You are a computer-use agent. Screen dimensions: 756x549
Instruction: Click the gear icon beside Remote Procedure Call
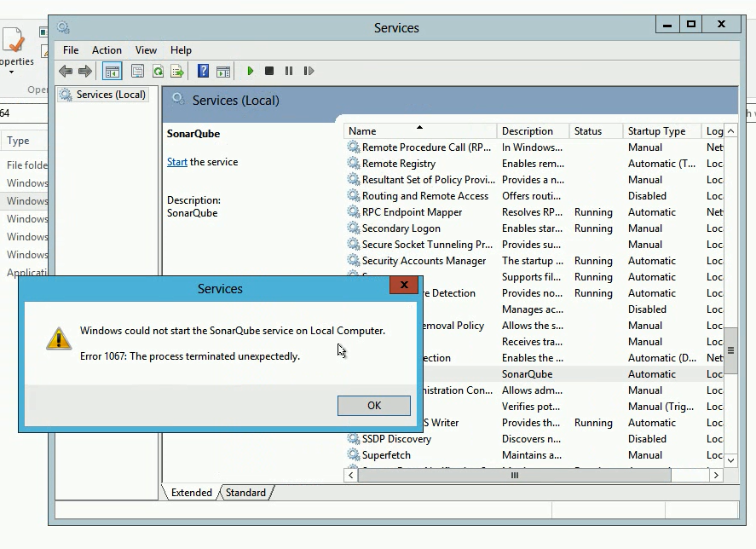tap(354, 147)
